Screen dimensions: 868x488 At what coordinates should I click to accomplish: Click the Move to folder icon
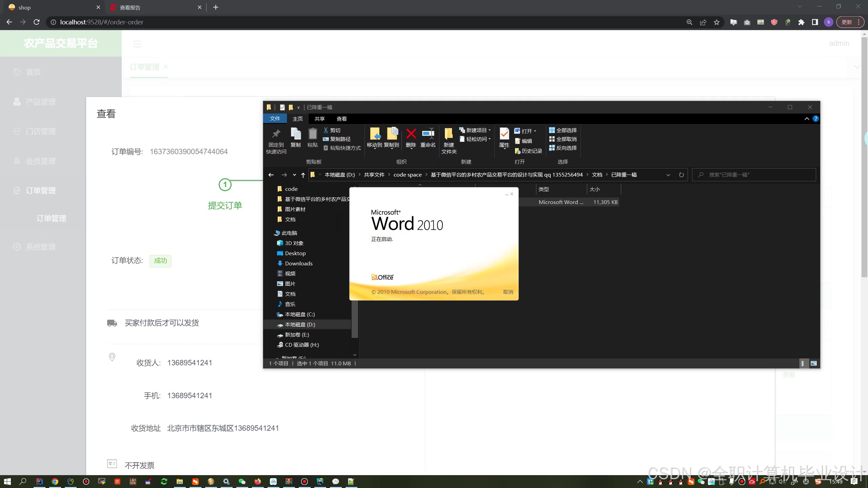(375, 134)
